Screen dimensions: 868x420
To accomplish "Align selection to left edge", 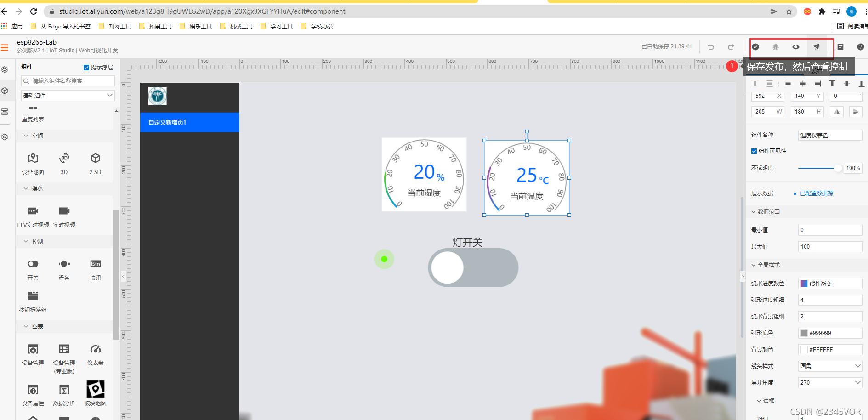I will (x=788, y=84).
